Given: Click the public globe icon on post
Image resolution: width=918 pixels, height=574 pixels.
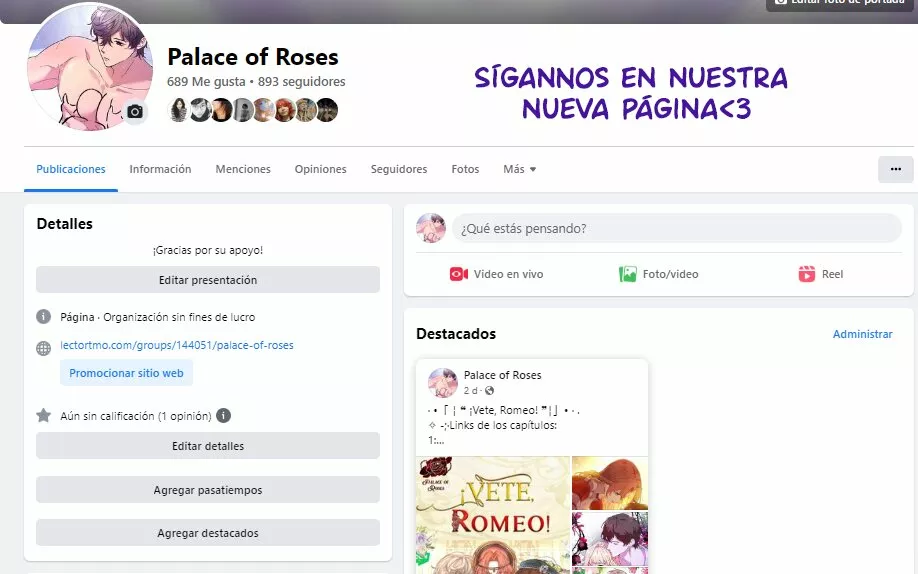Looking at the screenshot, I should [489, 391].
